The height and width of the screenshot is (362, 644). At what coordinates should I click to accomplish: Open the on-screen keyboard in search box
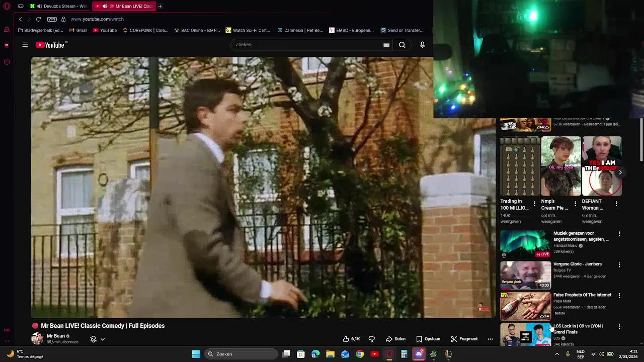386,45
